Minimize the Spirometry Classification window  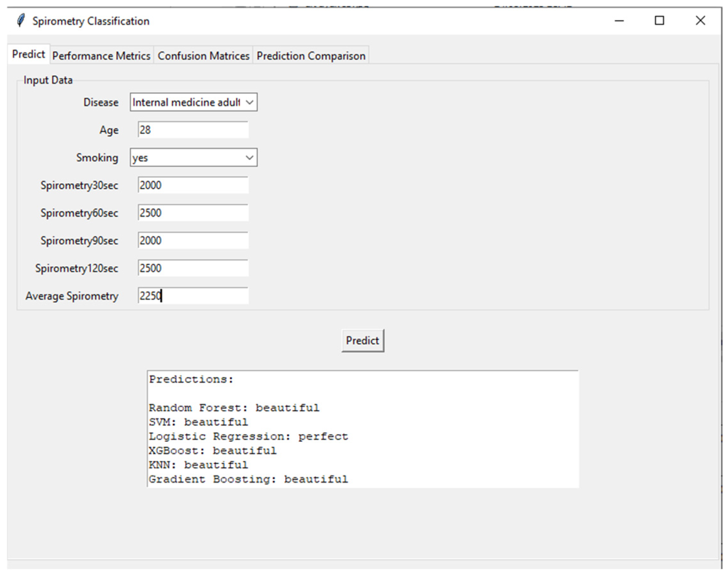pos(619,21)
